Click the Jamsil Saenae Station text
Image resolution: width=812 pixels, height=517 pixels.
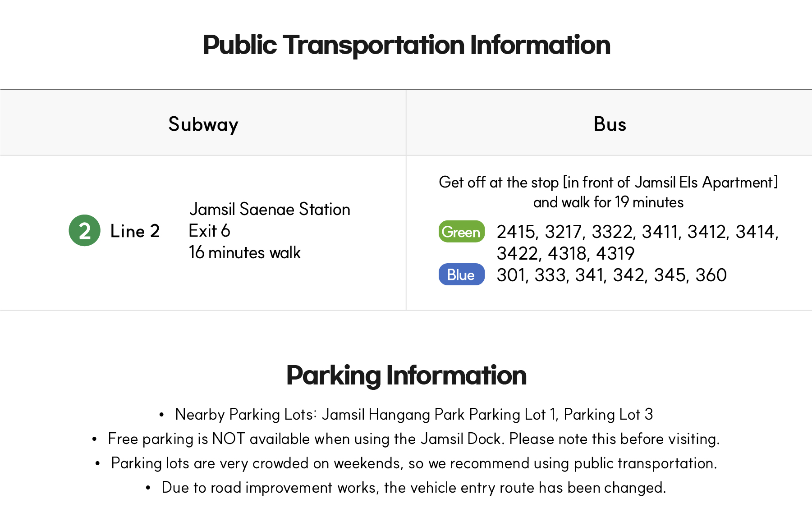point(269,209)
